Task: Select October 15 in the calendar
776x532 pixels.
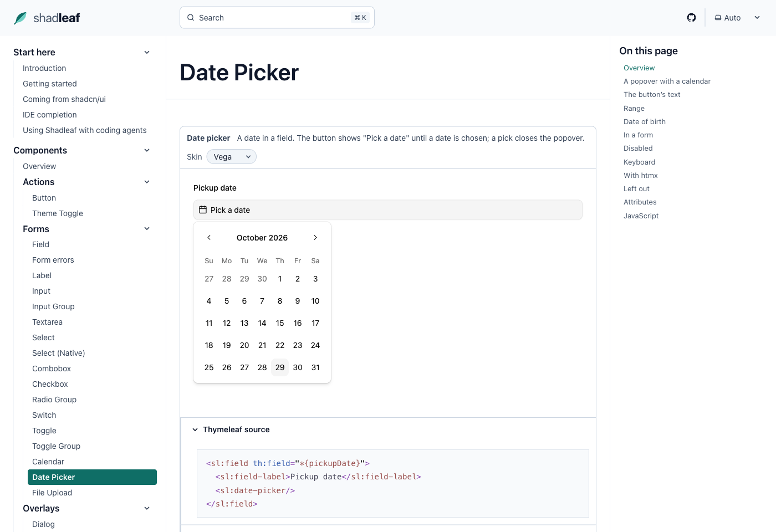Action: tap(280, 323)
